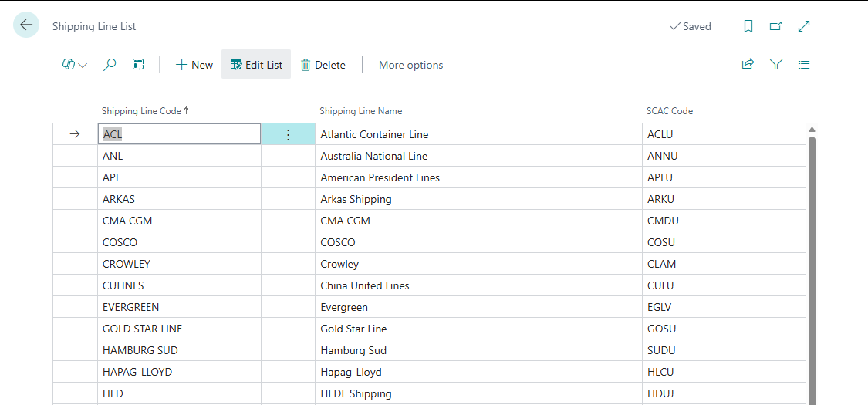Click the CLAM SCAC code cell

[724, 264]
